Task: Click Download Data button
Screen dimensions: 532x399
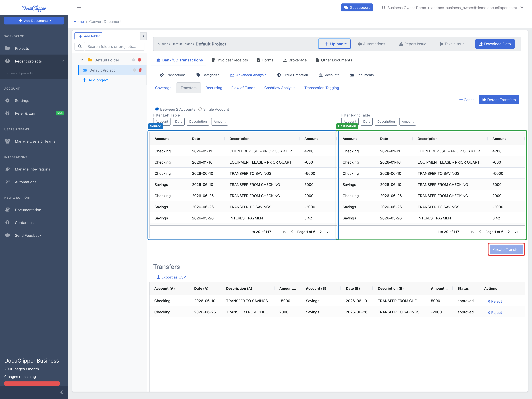Action: pos(495,44)
